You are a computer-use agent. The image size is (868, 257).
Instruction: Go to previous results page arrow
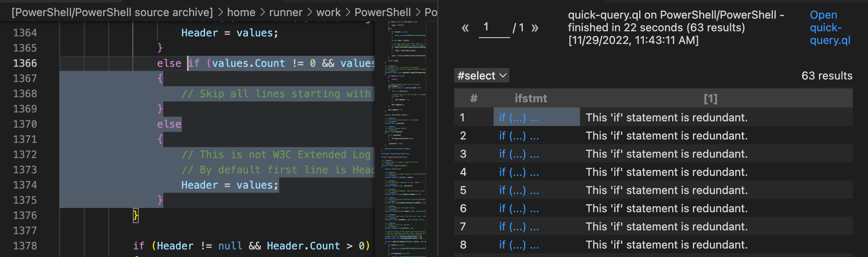(465, 28)
